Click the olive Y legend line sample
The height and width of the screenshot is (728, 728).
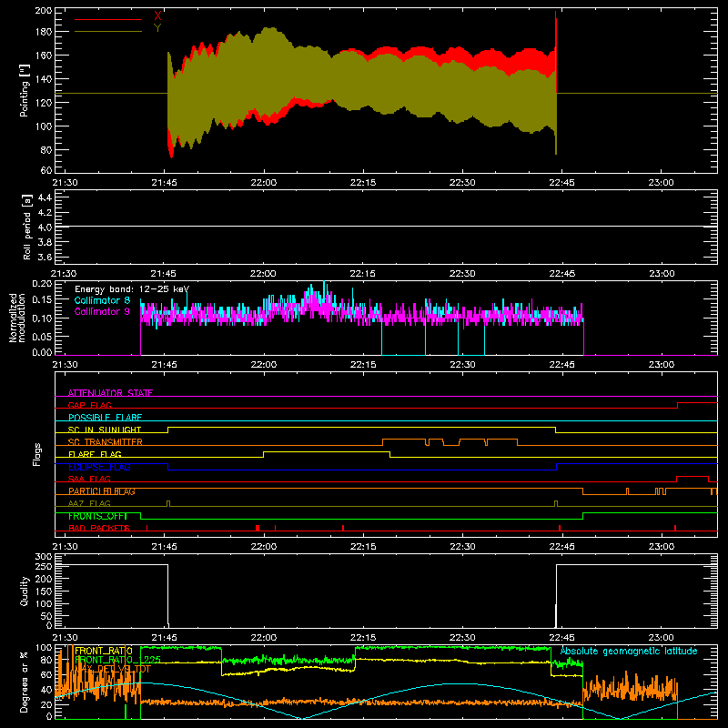tap(108, 32)
